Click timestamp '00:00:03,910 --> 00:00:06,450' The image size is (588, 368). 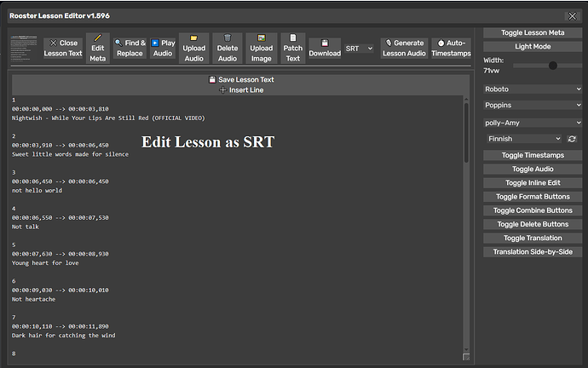tap(60, 145)
